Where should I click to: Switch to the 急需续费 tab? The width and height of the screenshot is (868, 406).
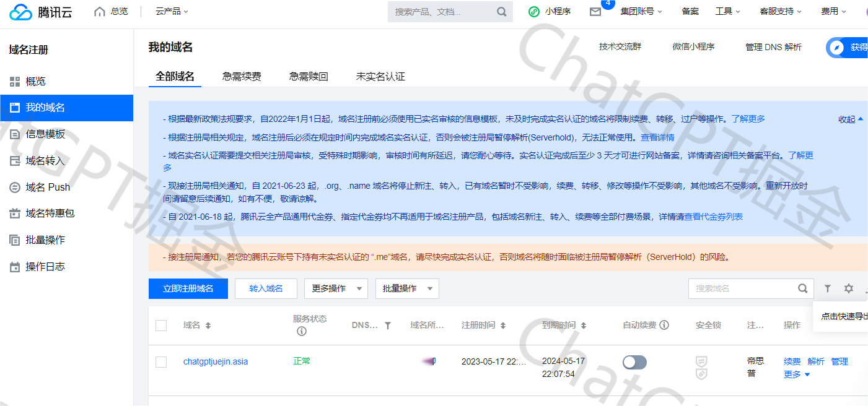(x=242, y=77)
